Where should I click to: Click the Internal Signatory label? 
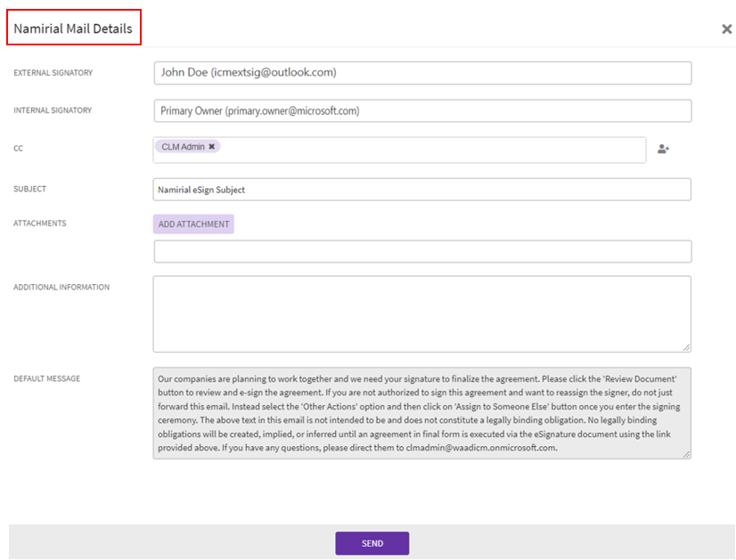pyautogui.click(x=53, y=111)
